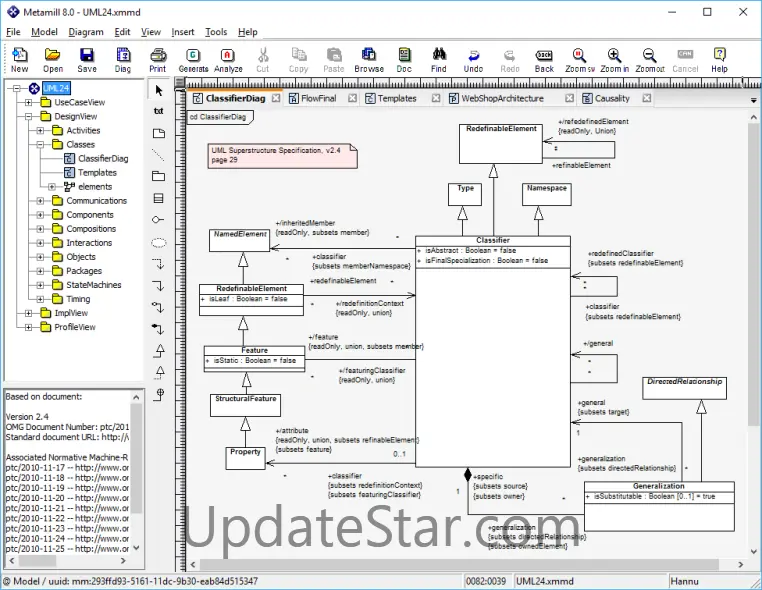Open the Help menu
Image resolution: width=762 pixels, height=590 pixels.
247,32
